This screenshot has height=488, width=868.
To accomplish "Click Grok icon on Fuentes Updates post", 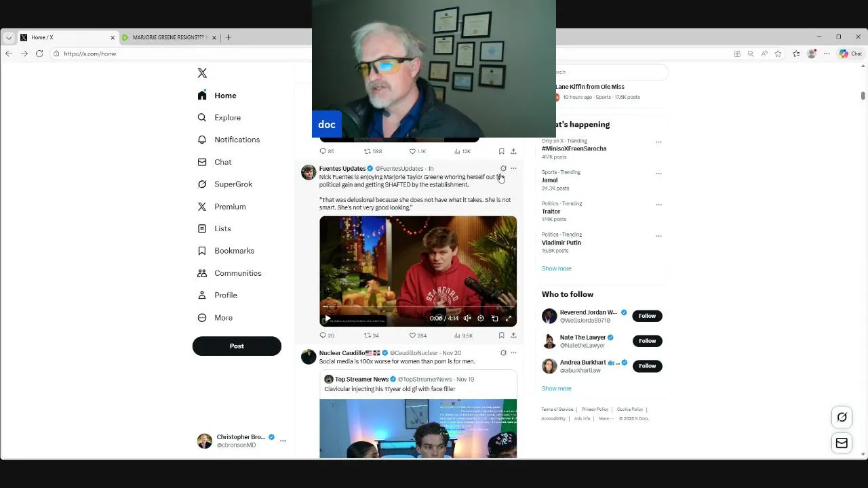I will 503,168.
